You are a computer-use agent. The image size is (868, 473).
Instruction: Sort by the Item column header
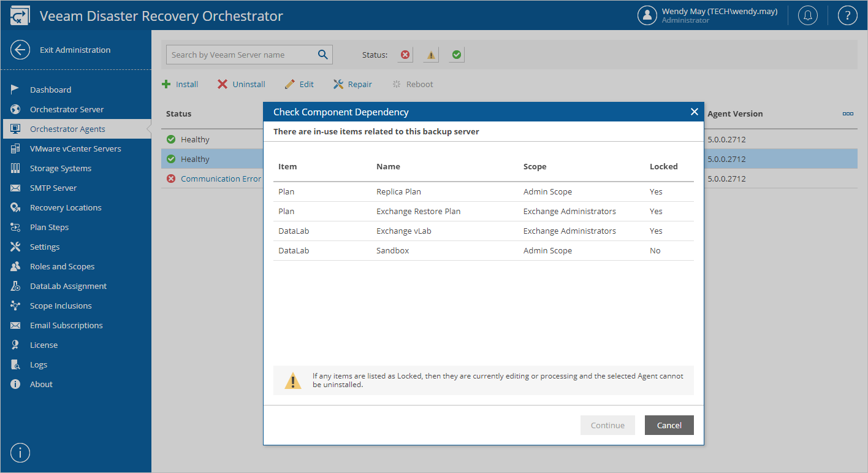point(287,166)
